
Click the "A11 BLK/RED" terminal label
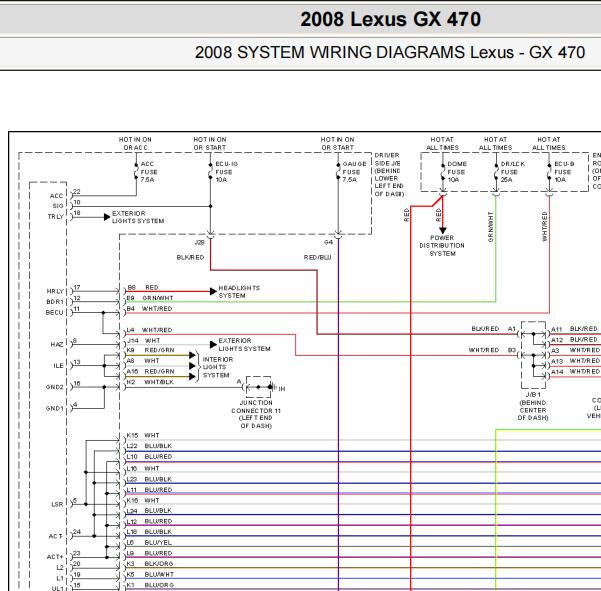pyautogui.click(x=574, y=329)
